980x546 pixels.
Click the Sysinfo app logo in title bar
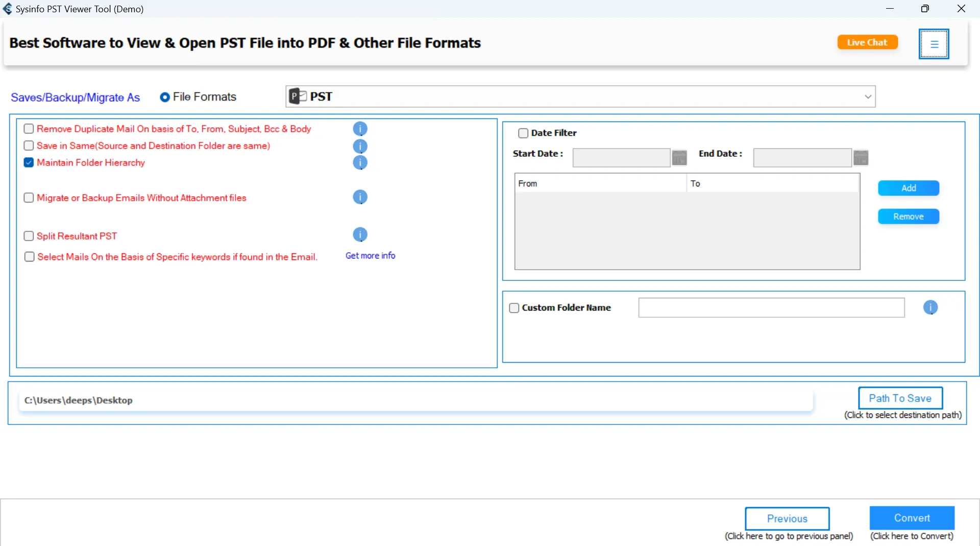click(x=8, y=9)
